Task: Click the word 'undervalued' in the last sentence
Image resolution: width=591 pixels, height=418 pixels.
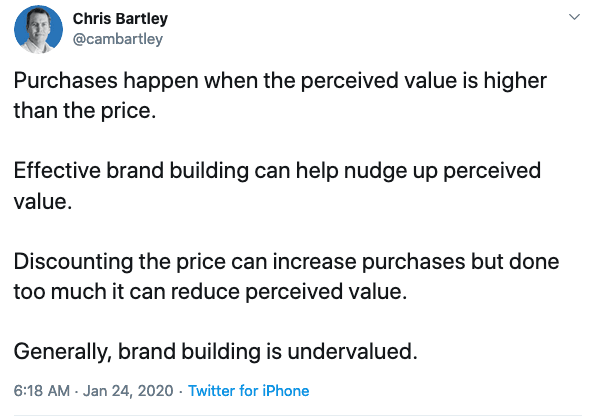Action: (350, 352)
